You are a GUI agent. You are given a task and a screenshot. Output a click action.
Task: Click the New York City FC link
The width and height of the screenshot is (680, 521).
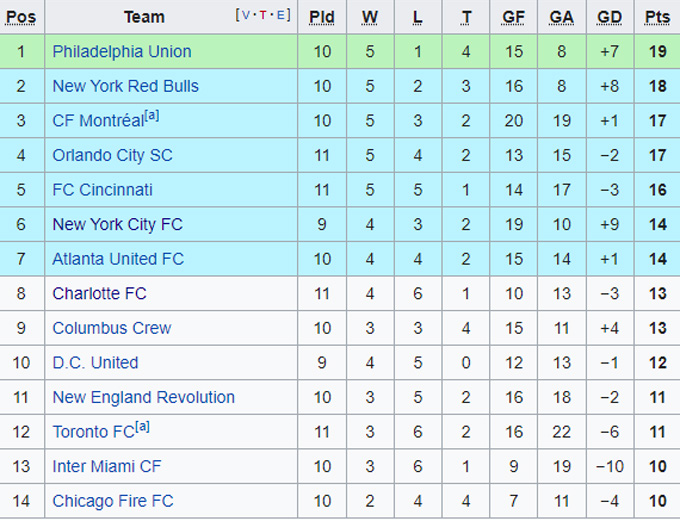click(117, 225)
